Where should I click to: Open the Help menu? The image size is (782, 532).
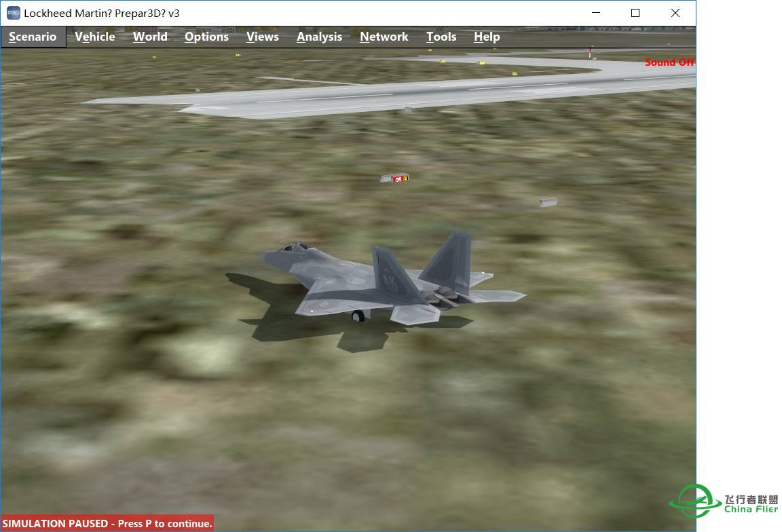[487, 37]
